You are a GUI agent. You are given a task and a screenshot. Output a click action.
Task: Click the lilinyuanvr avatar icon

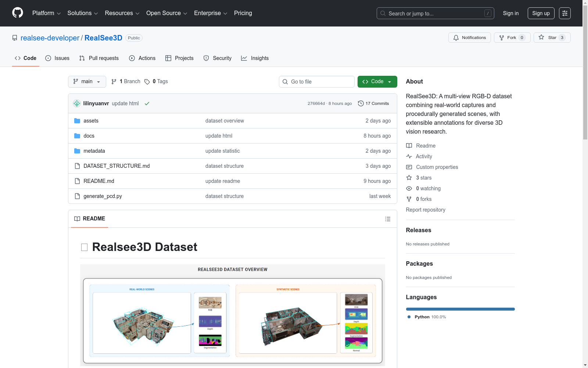click(77, 103)
